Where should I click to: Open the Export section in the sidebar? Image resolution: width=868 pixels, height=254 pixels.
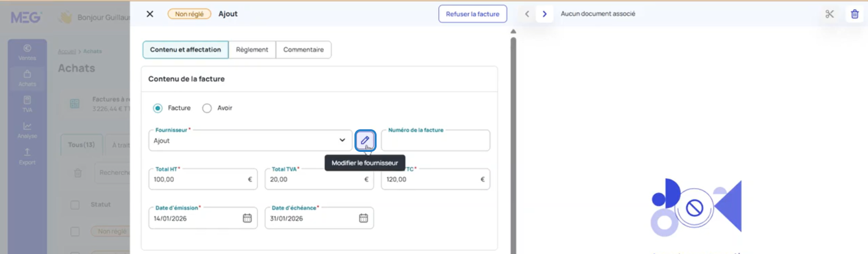(x=27, y=156)
